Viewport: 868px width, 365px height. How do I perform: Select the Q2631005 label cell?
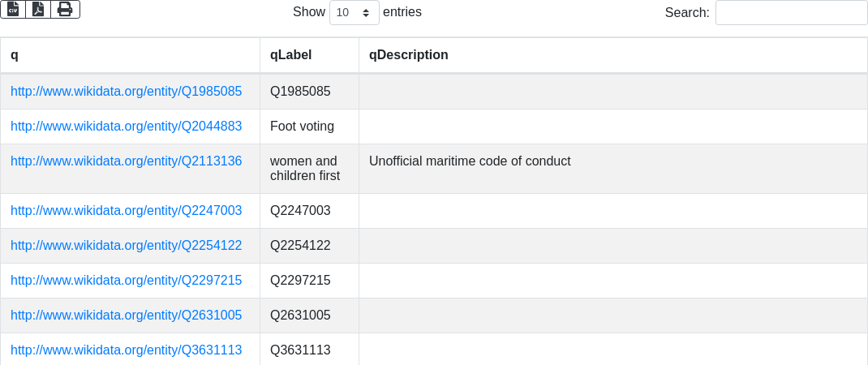(309, 316)
